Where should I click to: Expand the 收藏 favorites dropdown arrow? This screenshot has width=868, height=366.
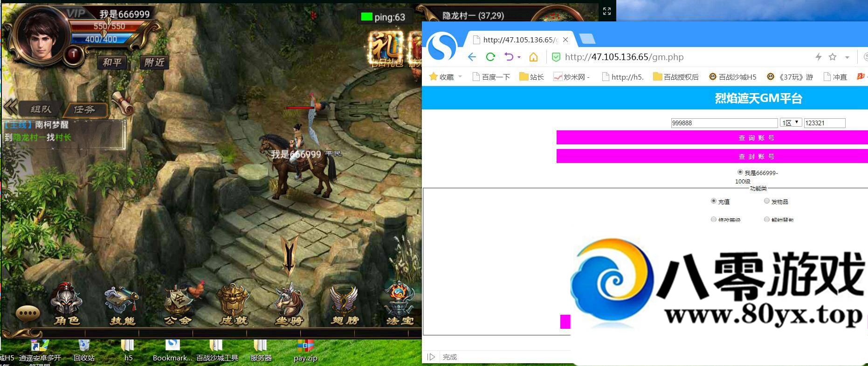[460, 76]
